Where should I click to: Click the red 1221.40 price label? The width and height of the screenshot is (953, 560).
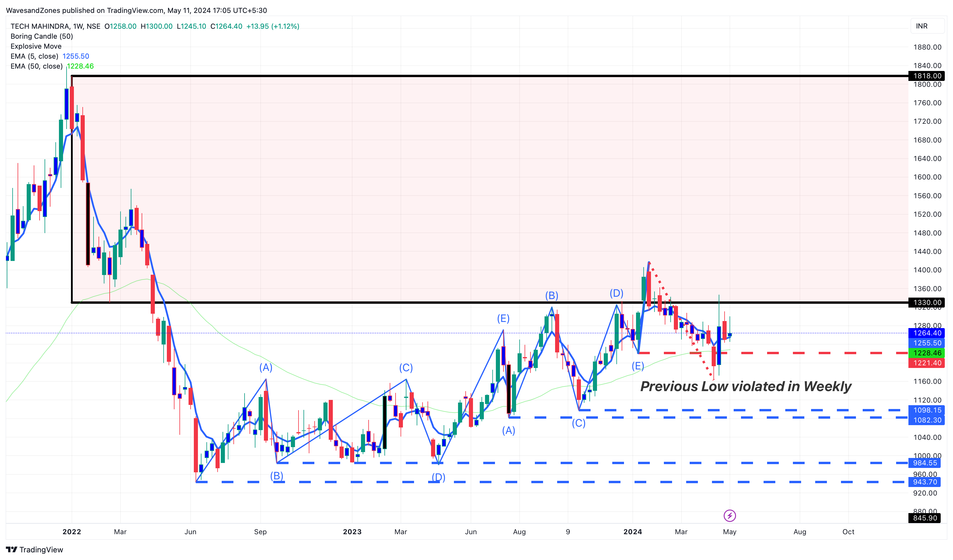927,363
